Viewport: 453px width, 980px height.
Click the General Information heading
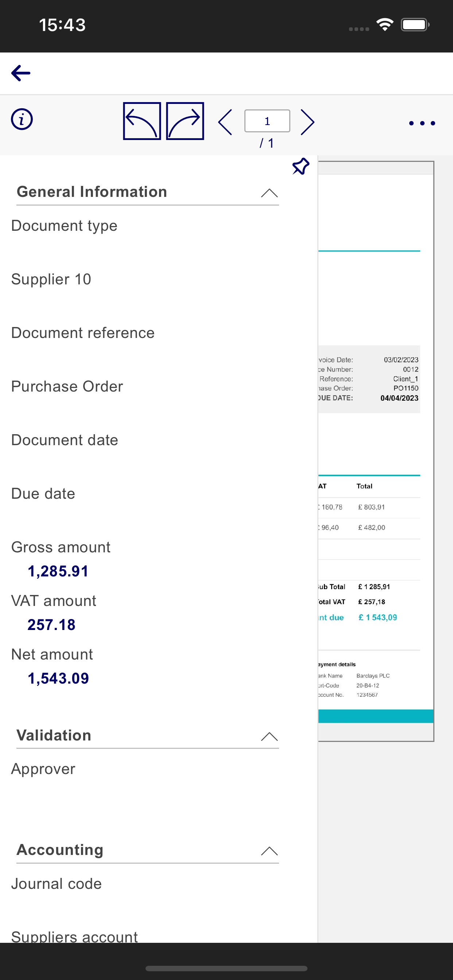click(x=92, y=192)
